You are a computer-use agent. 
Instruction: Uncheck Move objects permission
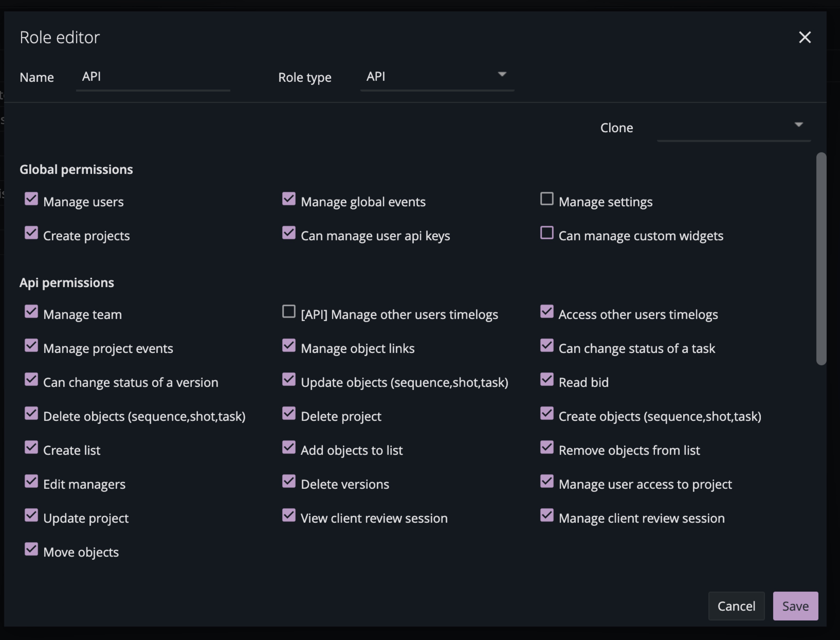point(31,549)
